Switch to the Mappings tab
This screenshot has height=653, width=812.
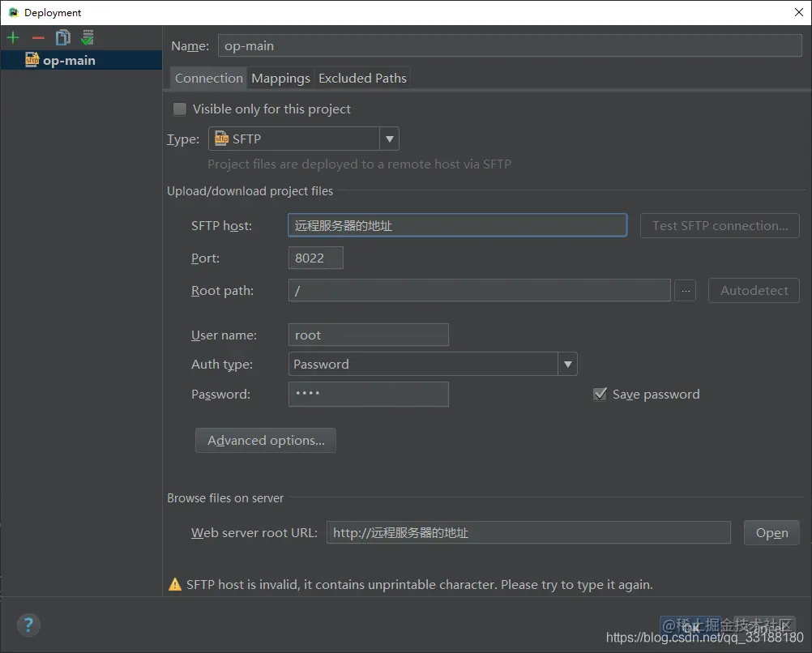(x=280, y=79)
